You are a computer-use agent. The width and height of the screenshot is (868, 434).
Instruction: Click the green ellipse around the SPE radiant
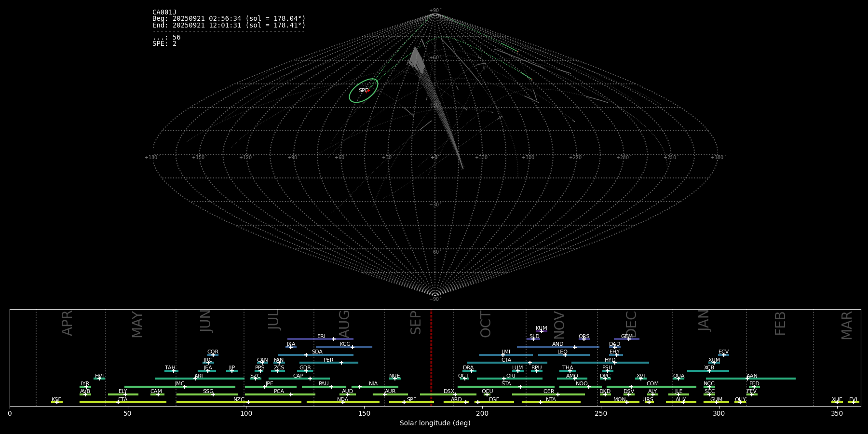tap(364, 91)
